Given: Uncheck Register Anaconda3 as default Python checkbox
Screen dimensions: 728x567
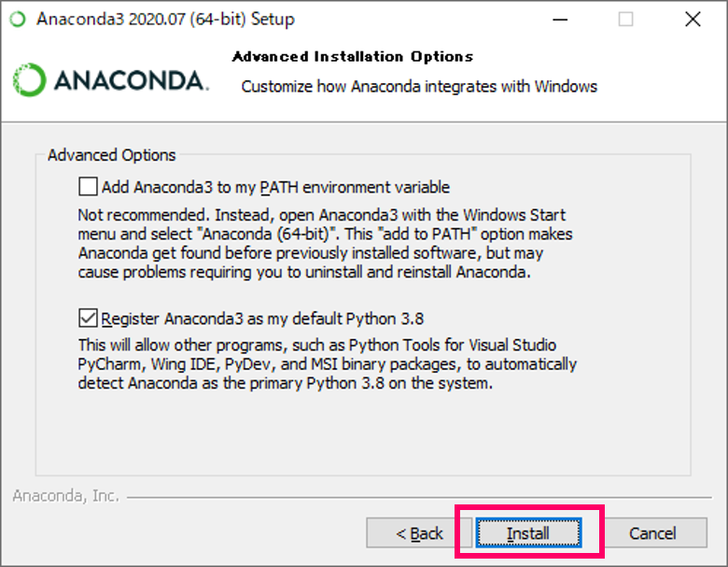Looking at the screenshot, I should 88,319.
